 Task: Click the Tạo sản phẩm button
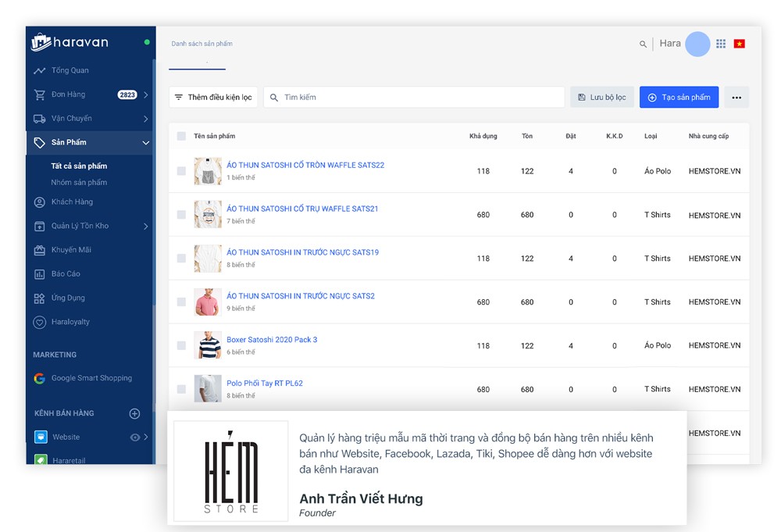pos(679,97)
